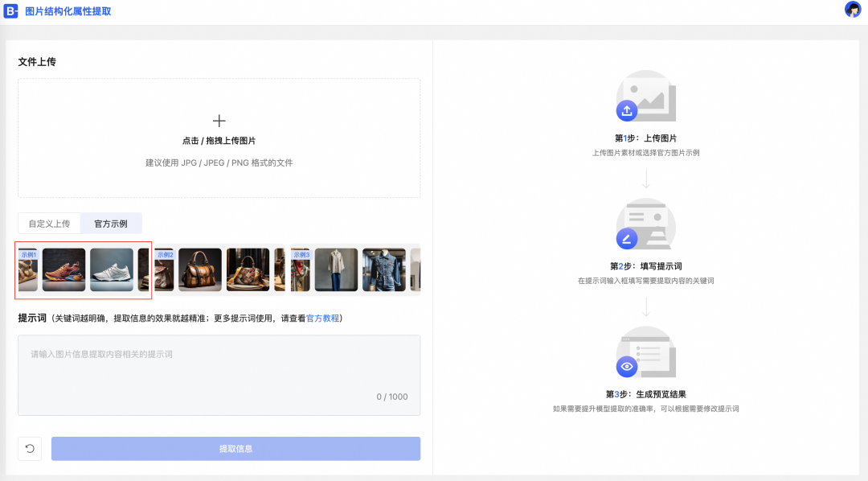Click the 图片结构化属性提取 title
Screen dimensions: 868x481
point(68,11)
